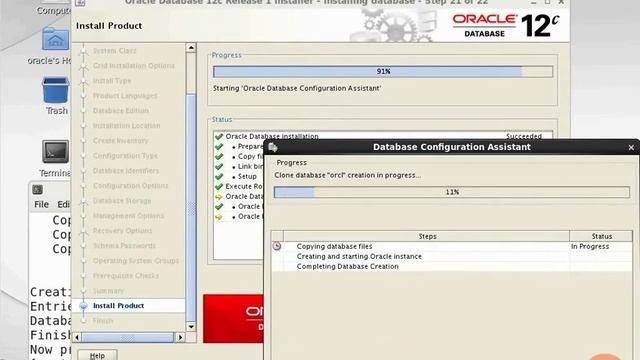
Task: Open the Trash desktop icon
Action: (x=56, y=90)
